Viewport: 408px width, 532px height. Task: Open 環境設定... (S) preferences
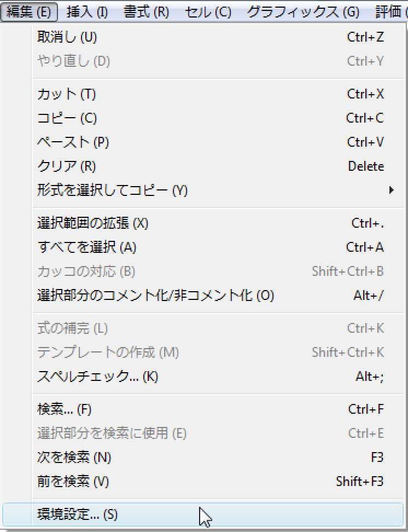click(x=203, y=514)
